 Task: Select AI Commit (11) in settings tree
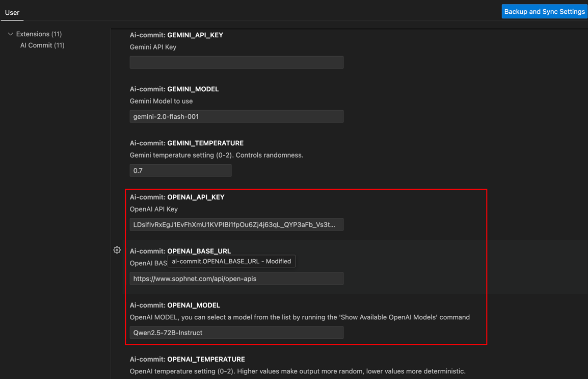tap(42, 45)
